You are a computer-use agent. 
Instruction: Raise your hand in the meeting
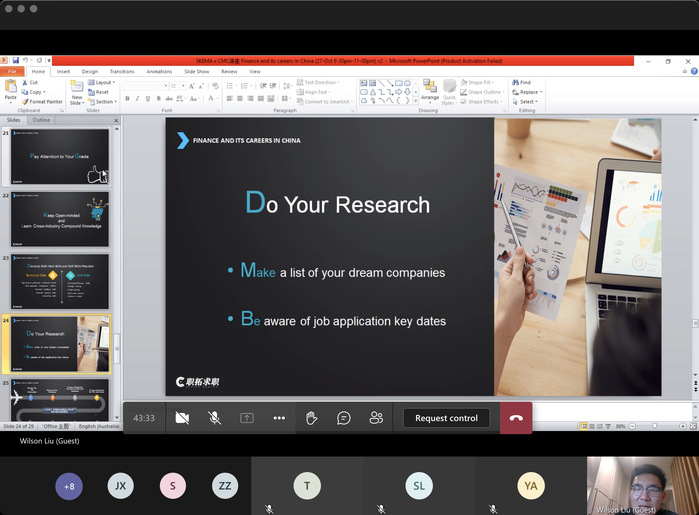[311, 418]
